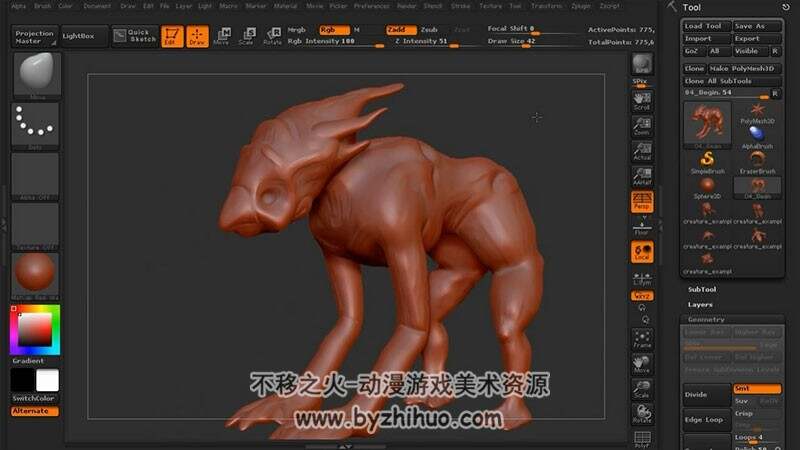
Task: Expand the SubTool section
Action: point(702,289)
